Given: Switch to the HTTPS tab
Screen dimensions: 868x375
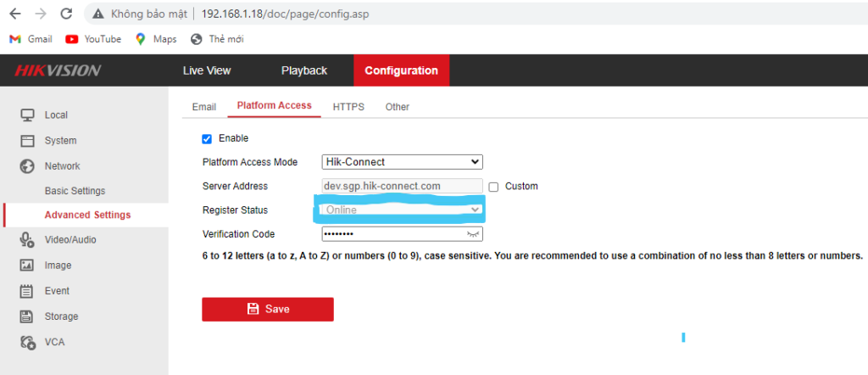Looking at the screenshot, I should tap(348, 107).
